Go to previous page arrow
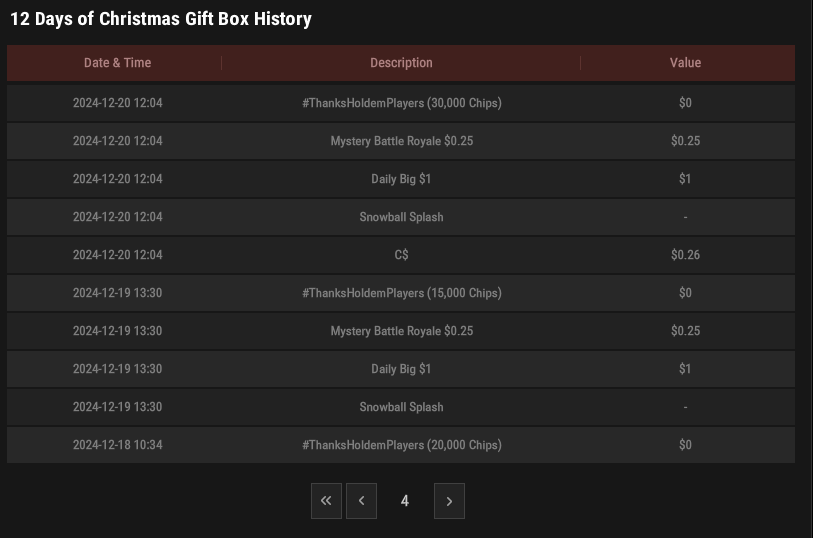The image size is (813, 538). pyautogui.click(x=361, y=501)
